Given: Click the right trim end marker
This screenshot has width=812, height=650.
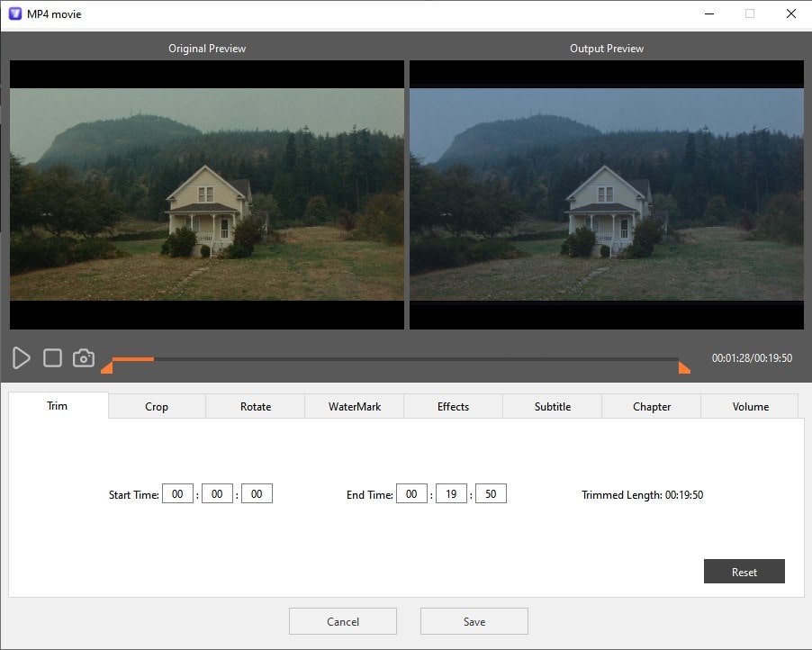Looking at the screenshot, I should tap(684, 366).
